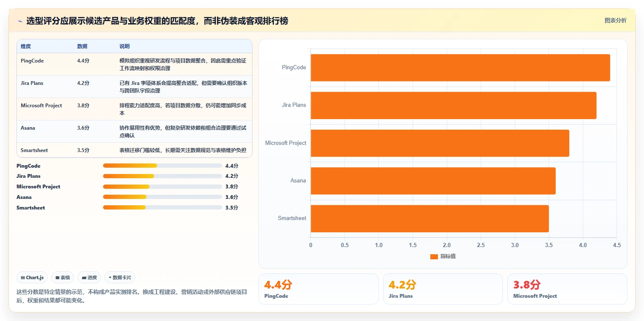This screenshot has width=644, height=321.
Task: Click the Jira Plans chart axis label
Action: coord(294,105)
